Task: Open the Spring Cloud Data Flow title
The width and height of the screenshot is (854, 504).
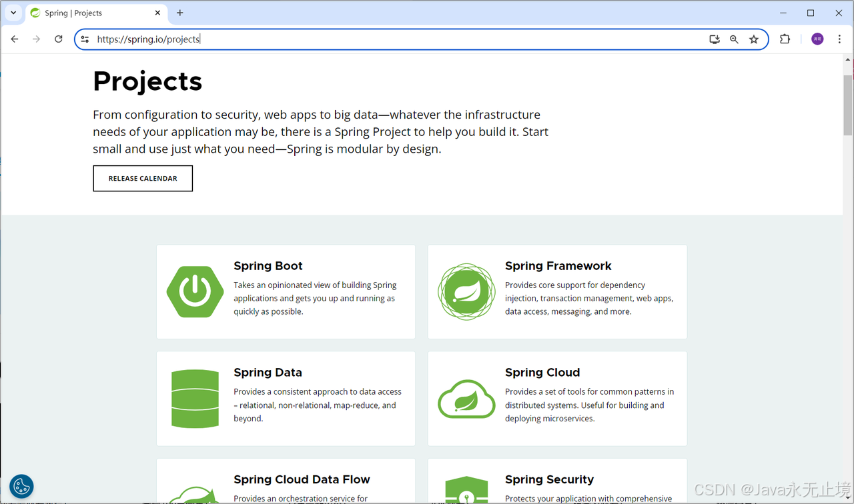Action: pos(302,479)
